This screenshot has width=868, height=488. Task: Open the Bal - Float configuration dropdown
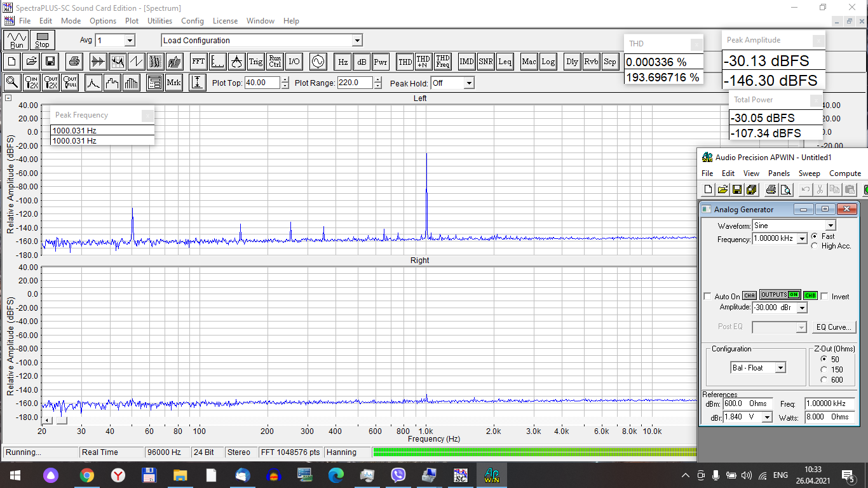780,368
